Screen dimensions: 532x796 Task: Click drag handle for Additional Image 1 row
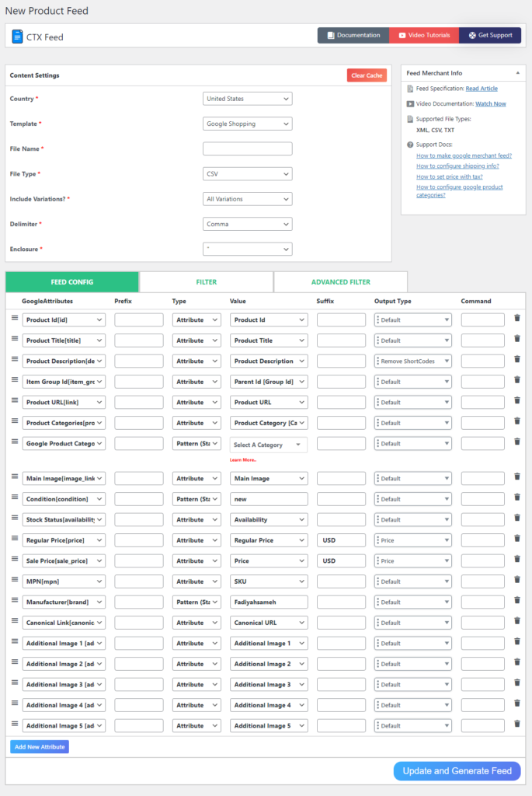pyautogui.click(x=15, y=641)
